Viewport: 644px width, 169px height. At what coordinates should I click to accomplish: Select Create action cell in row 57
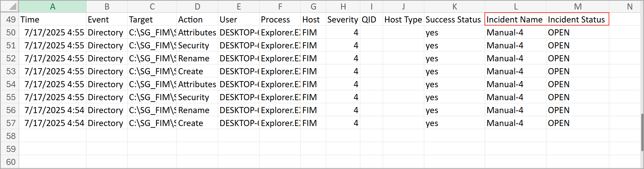[x=197, y=123]
